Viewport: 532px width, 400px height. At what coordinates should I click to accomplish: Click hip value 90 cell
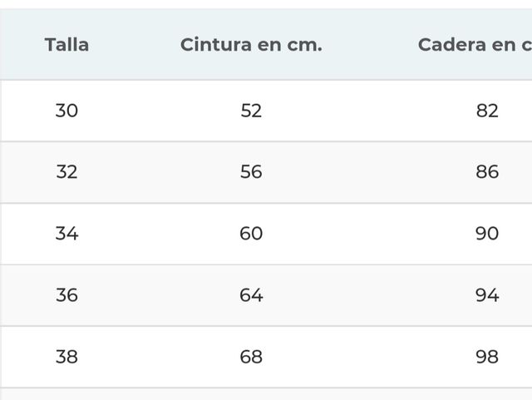click(x=487, y=234)
